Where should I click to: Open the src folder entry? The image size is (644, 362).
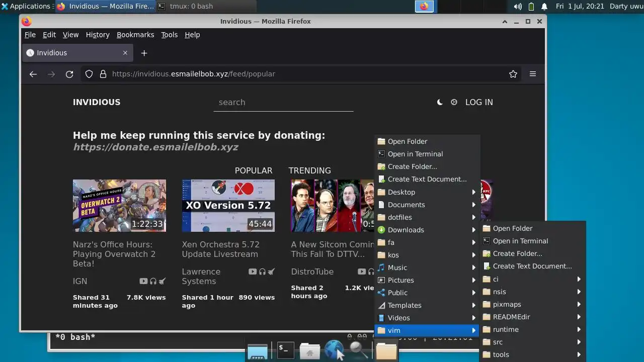pos(532,342)
